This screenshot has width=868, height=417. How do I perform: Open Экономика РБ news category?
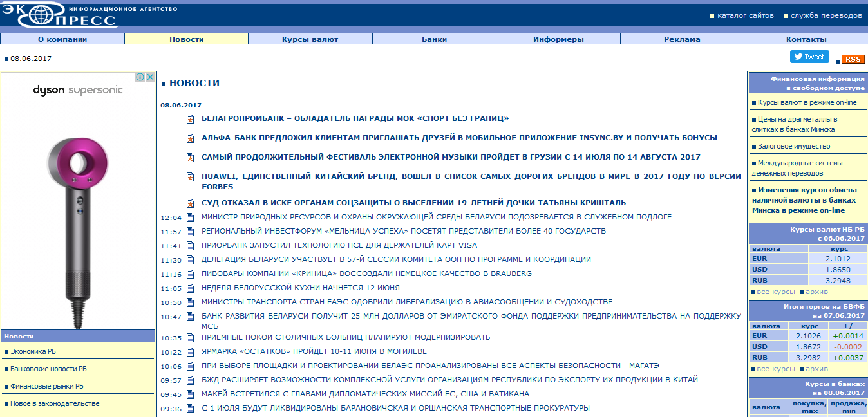pyautogui.click(x=33, y=351)
